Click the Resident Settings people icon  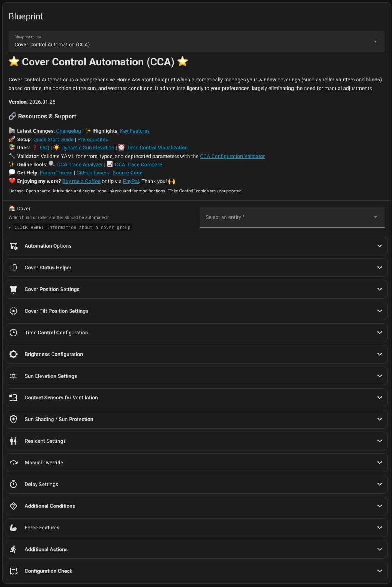(13, 441)
